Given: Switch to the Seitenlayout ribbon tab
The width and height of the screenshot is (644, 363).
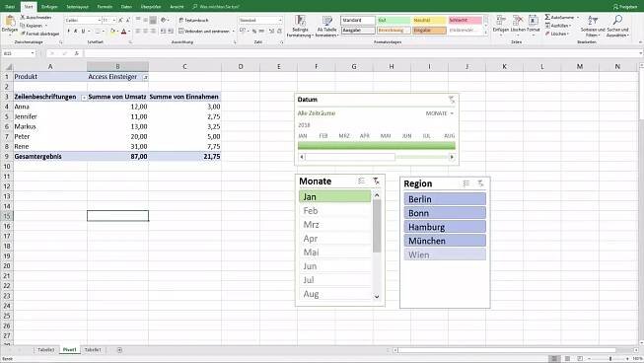Looking at the screenshot, I should (x=77, y=7).
